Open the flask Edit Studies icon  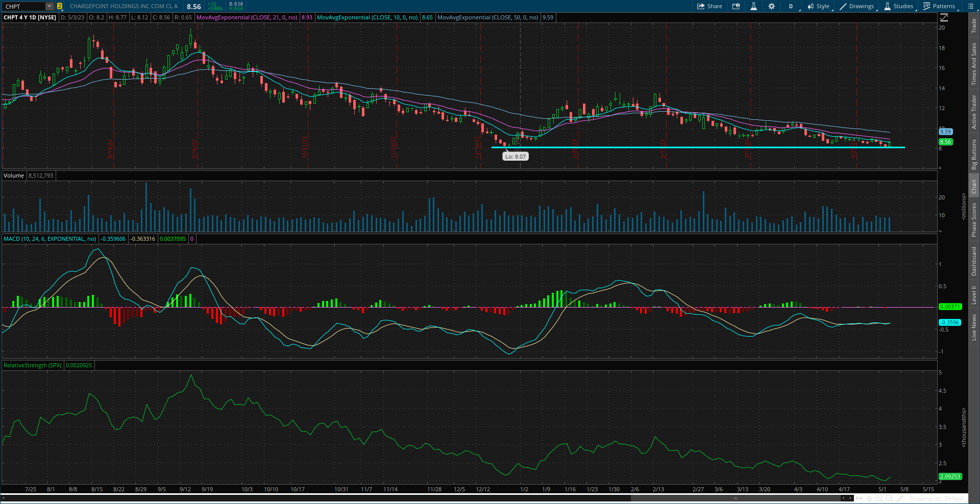click(x=753, y=6)
